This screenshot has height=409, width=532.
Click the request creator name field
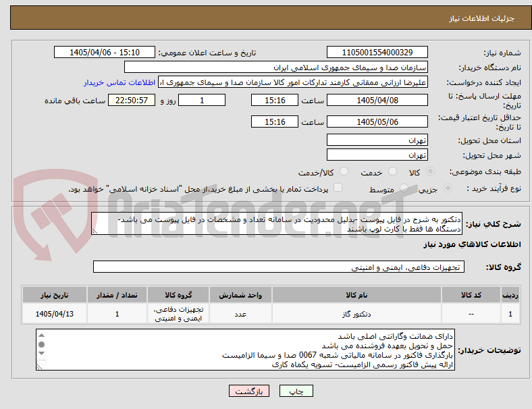pos(293,82)
